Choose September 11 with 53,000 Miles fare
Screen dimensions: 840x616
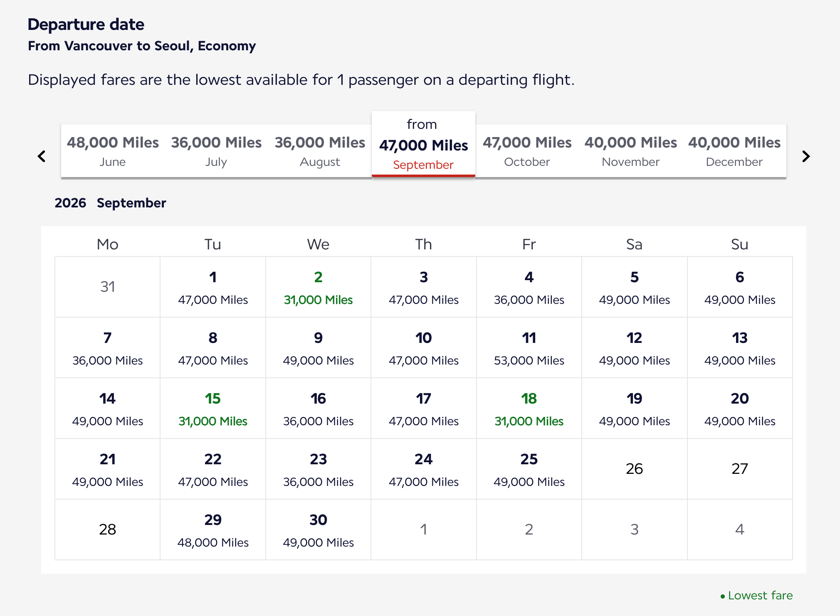coord(529,348)
